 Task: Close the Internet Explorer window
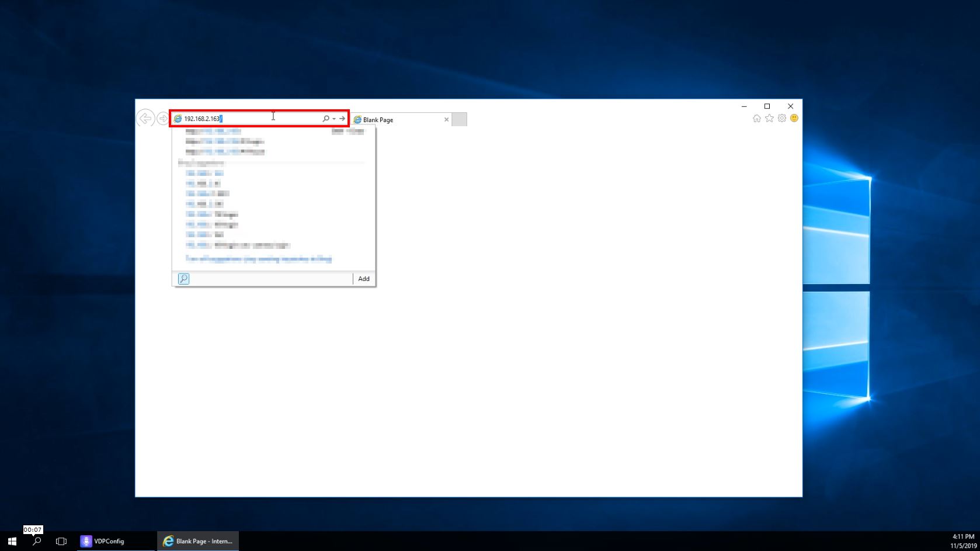[x=790, y=106]
